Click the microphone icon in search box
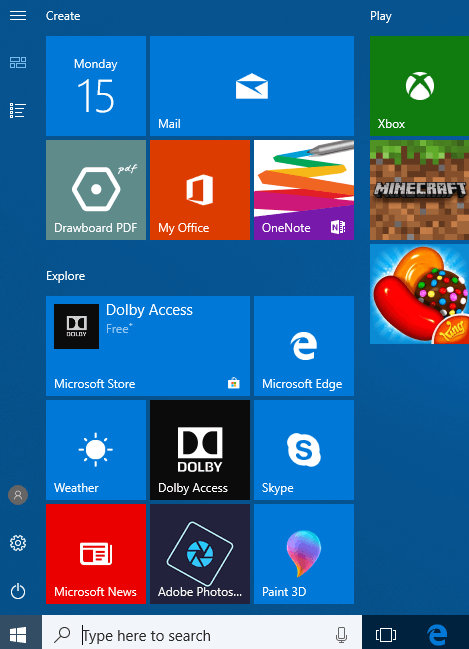Screen dimensions: 469x649 tap(341, 634)
